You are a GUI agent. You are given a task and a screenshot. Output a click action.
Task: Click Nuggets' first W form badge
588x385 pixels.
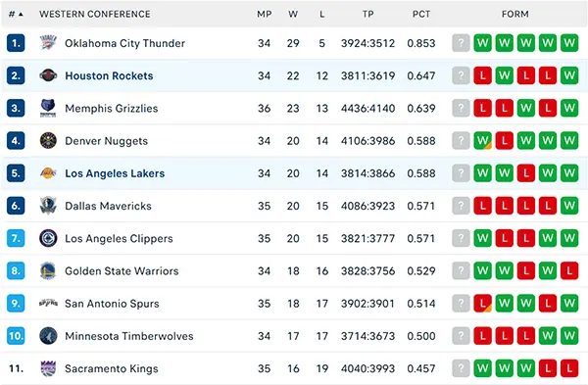coord(482,141)
